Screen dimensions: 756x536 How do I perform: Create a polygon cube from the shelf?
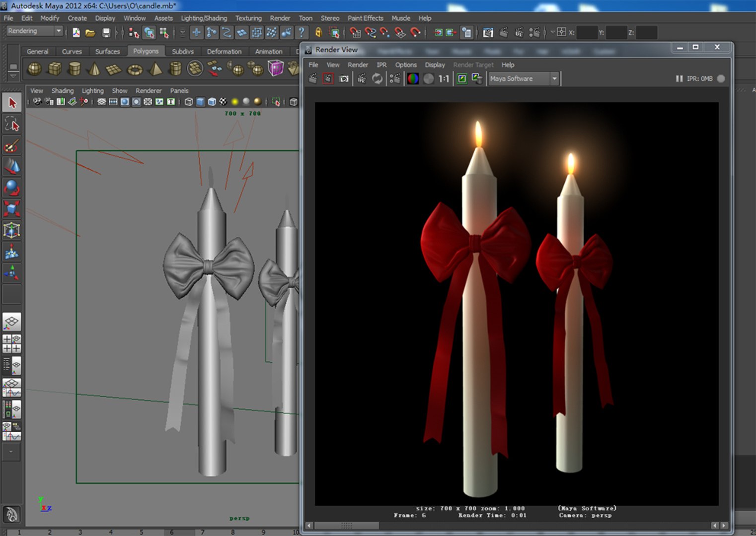coord(55,68)
